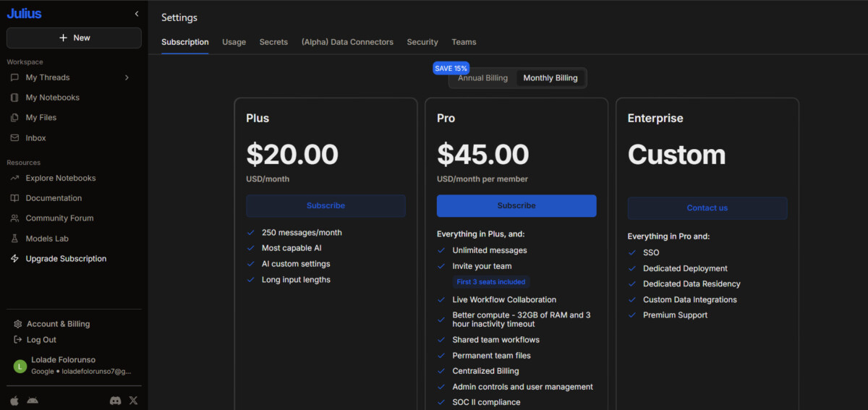868x410 pixels.
Task: Click the Explore Notebooks trend icon
Action: 14,178
